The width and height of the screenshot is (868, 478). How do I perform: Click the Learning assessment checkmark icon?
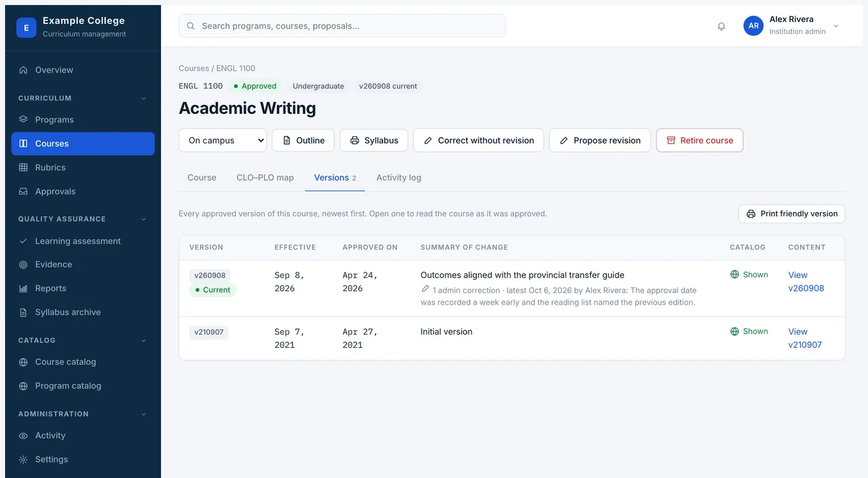[23, 241]
